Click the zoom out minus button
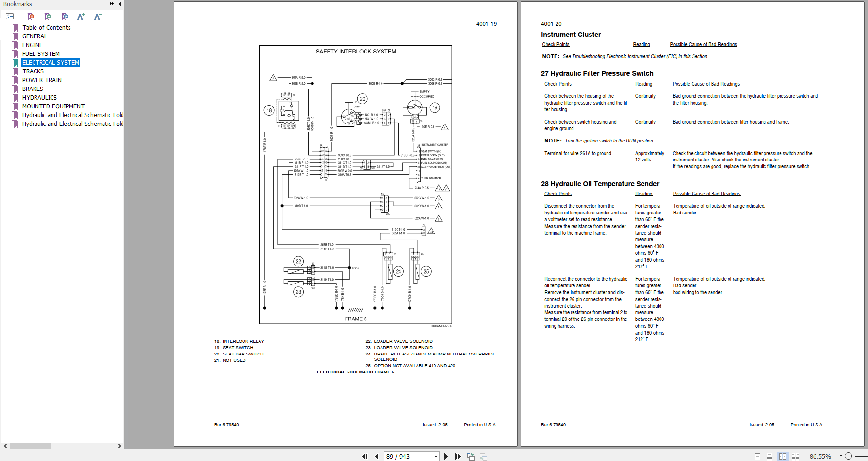Viewport: 868px width, 461px height. [x=848, y=456]
